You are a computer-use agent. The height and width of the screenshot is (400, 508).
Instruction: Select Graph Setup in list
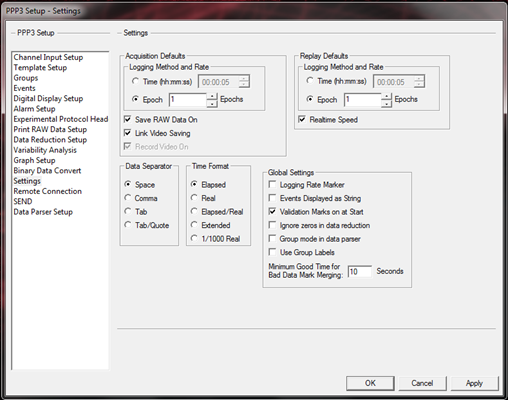(34, 161)
